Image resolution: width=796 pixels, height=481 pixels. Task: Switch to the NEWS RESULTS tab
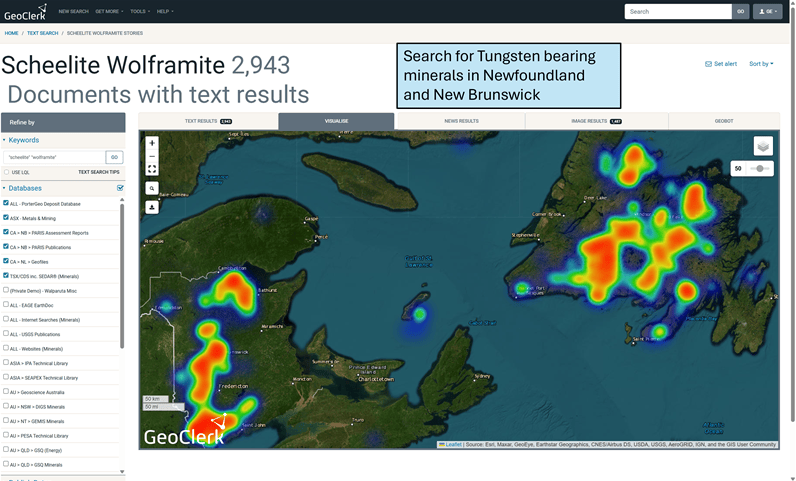461,121
